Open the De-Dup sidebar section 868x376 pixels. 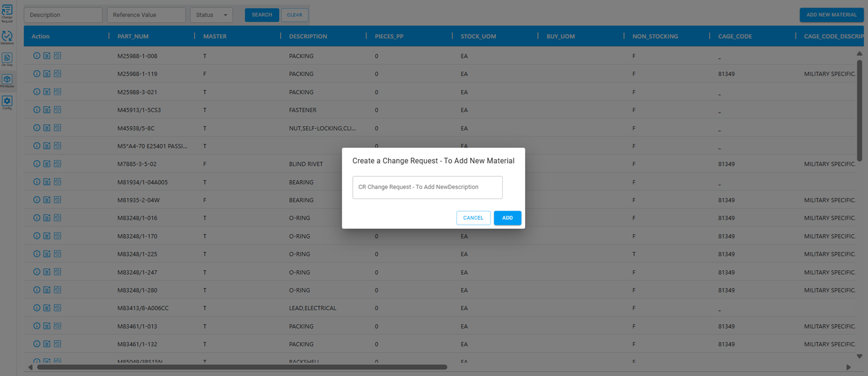[x=7, y=60]
